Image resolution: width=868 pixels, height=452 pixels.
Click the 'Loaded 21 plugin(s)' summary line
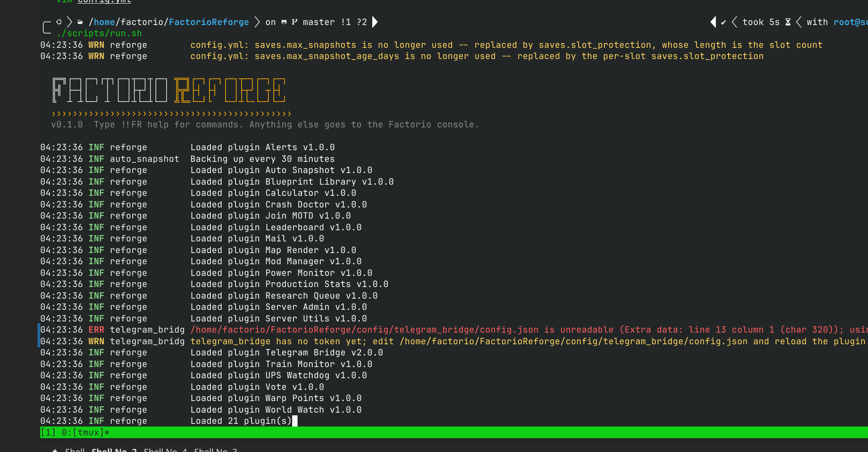pyautogui.click(x=241, y=421)
